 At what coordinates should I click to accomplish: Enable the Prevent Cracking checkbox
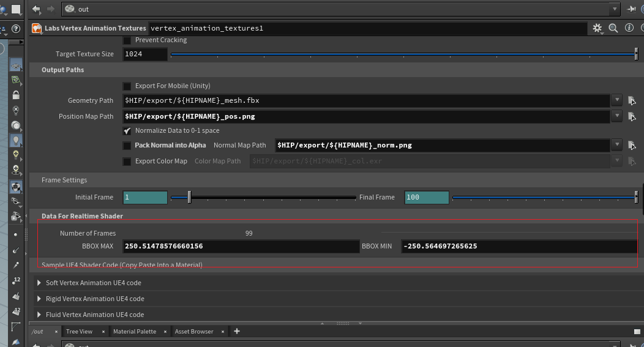[127, 40]
